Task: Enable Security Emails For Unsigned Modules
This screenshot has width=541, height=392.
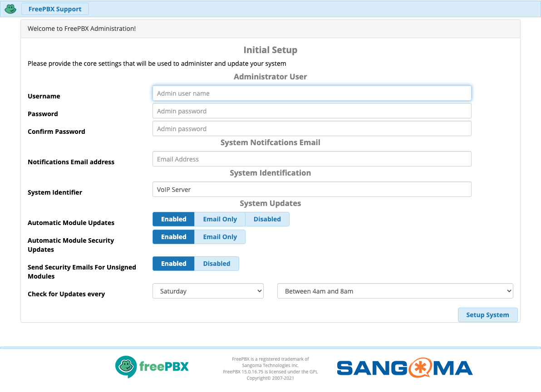Action: tap(173, 264)
